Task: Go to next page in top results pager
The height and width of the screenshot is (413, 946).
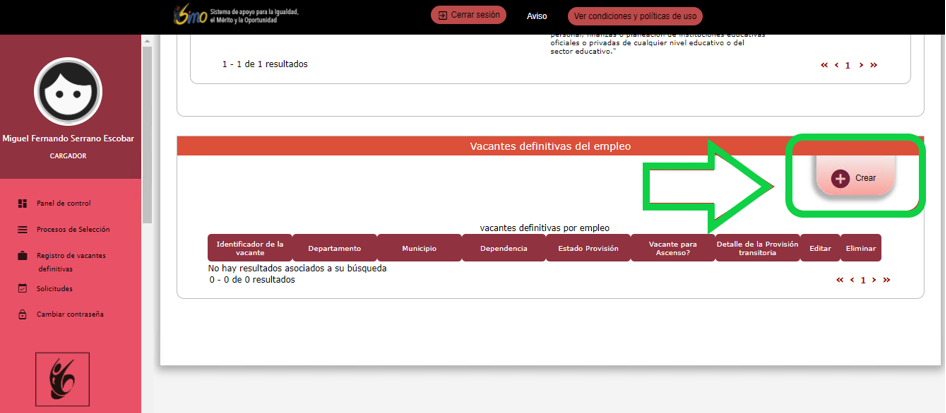Action: (861, 65)
